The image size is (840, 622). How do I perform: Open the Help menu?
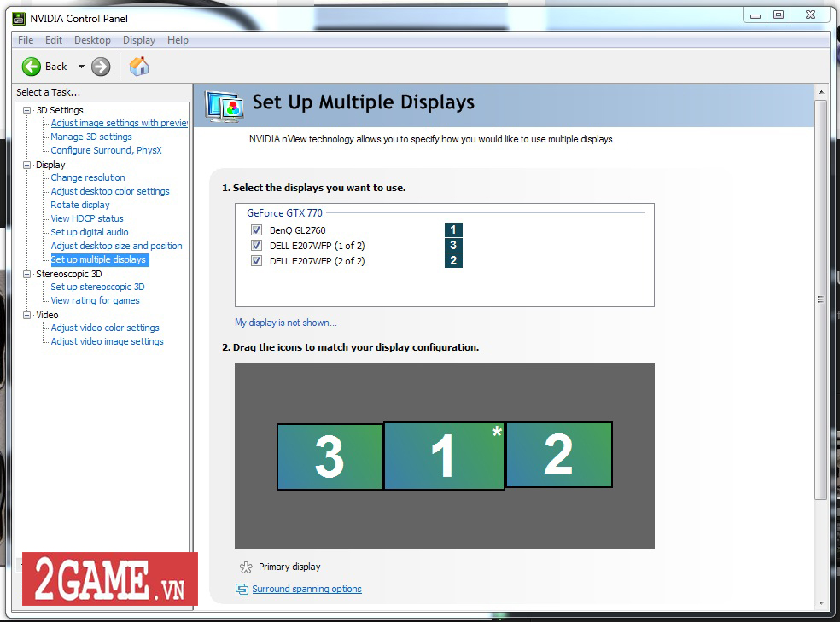tap(178, 40)
